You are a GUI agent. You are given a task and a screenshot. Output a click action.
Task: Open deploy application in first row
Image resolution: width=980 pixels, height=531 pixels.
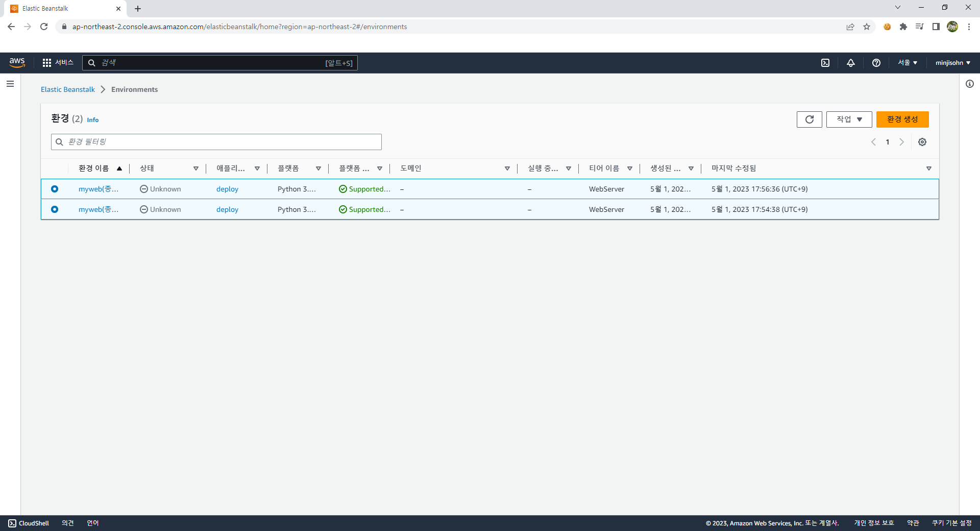pyautogui.click(x=227, y=189)
